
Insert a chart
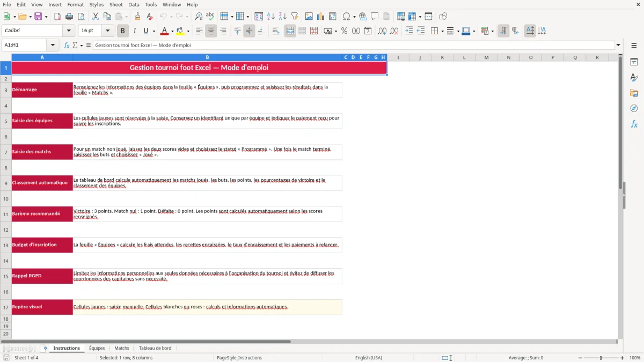click(321, 17)
